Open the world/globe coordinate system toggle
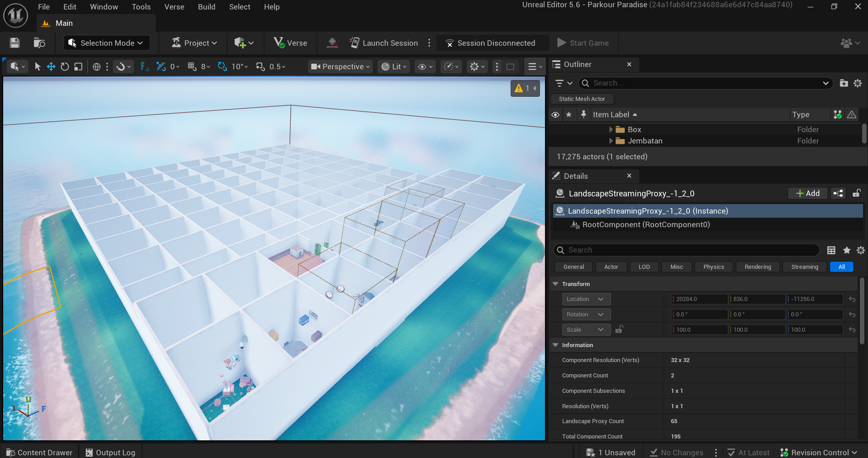This screenshot has height=458, width=868. click(x=96, y=67)
